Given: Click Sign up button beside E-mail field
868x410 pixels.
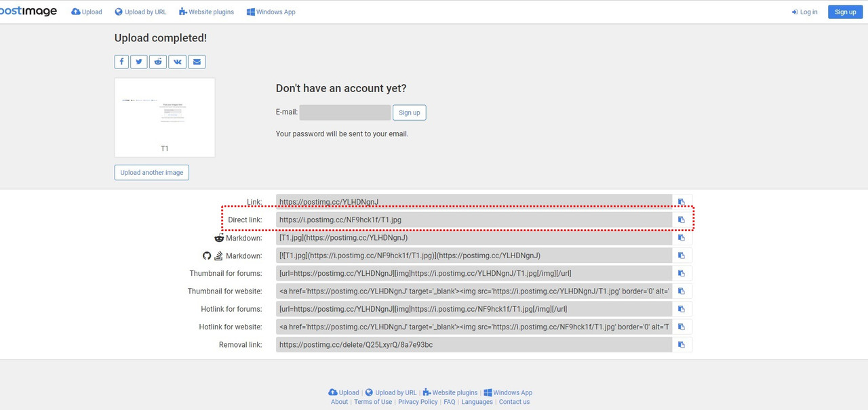Looking at the screenshot, I should [x=409, y=112].
